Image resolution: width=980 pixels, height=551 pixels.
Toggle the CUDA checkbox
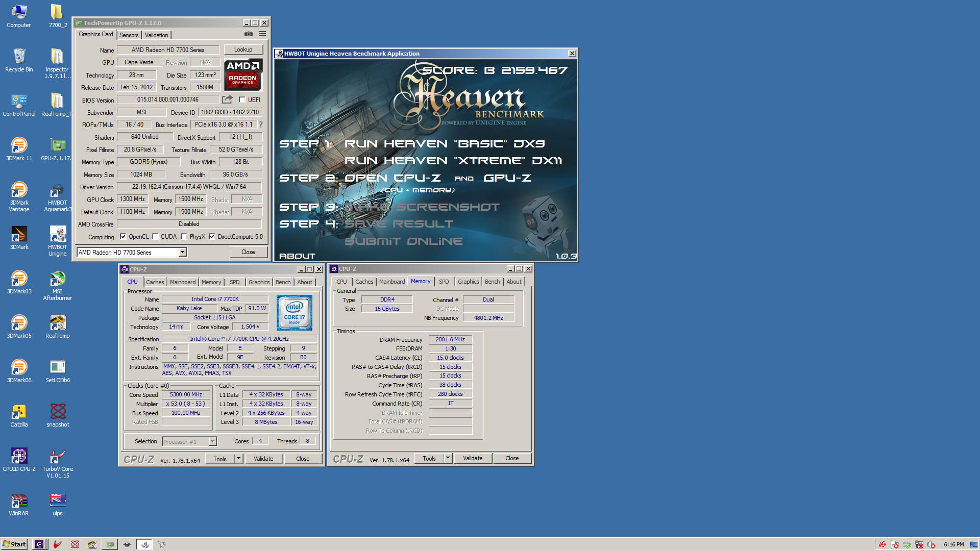point(155,237)
